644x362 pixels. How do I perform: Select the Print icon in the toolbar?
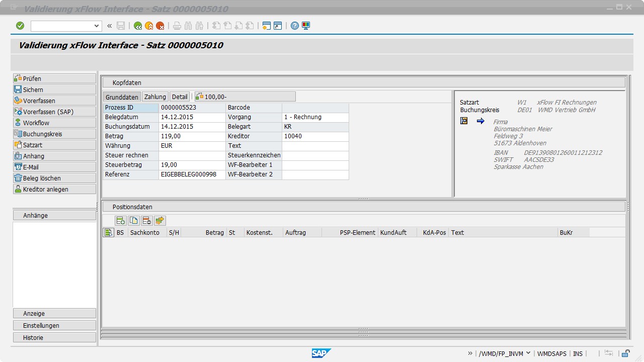pyautogui.click(x=177, y=26)
